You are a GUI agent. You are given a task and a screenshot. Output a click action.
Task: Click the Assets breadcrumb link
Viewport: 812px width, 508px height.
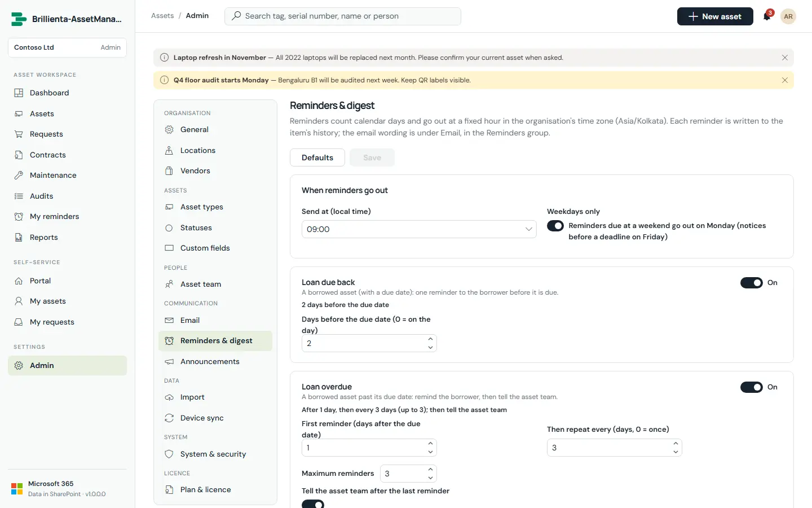162,16
